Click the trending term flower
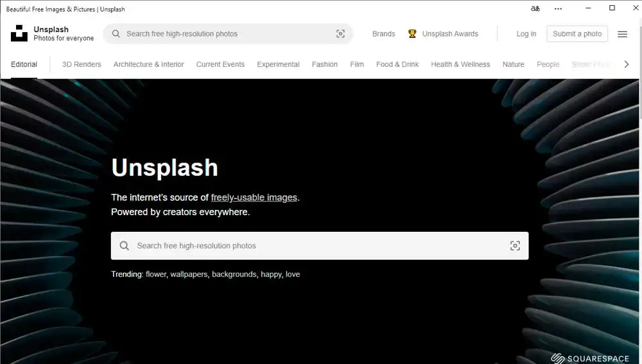642x364 pixels. [x=156, y=274]
